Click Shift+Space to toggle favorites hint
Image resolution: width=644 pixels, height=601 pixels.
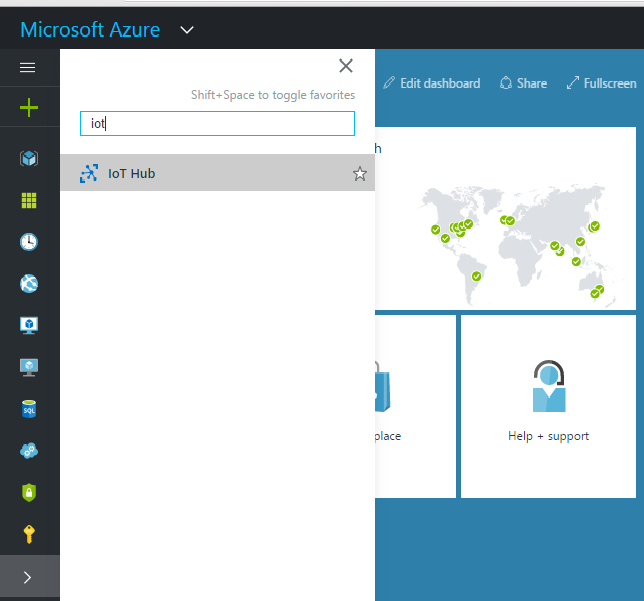tap(273, 95)
